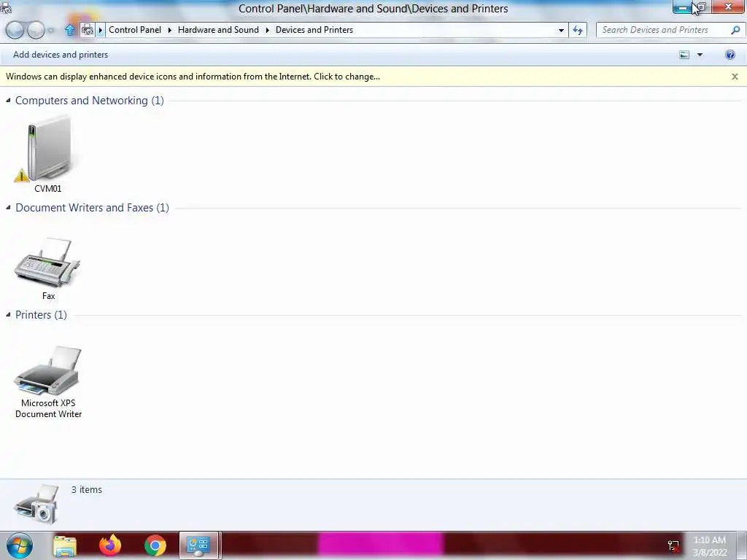Minimize the Devices and Printers window
This screenshot has width=747, height=560.
[x=682, y=7]
